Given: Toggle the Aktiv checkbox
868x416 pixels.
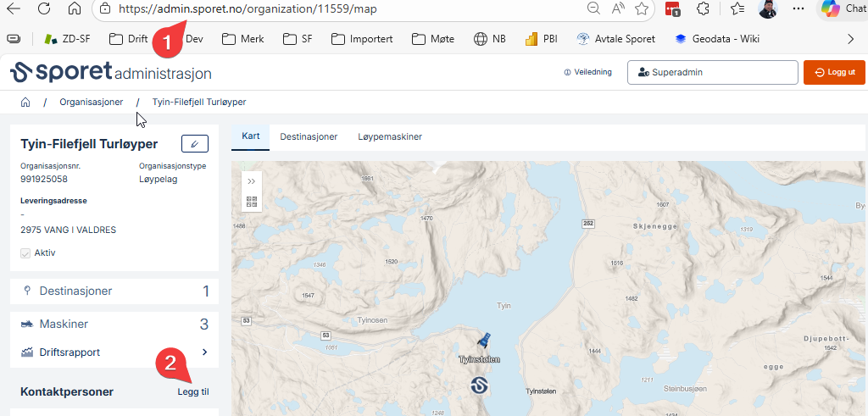Looking at the screenshot, I should [x=25, y=252].
